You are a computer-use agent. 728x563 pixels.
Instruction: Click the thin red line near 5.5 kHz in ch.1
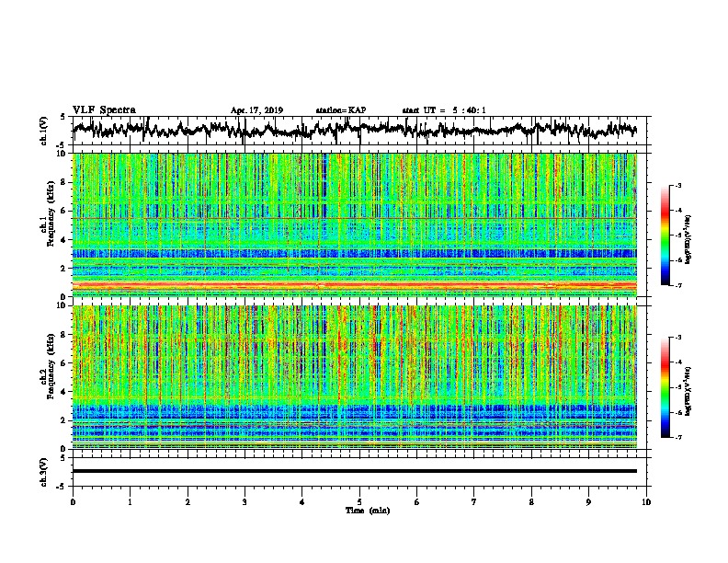click(354, 218)
